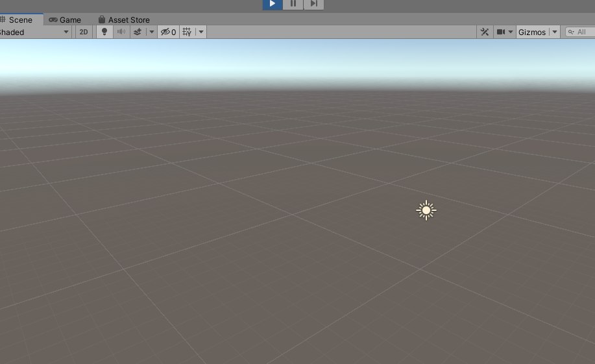The width and height of the screenshot is (595, 364).
Task: Toggle hidden objects visibility eye icon
Action: (168, 32)
